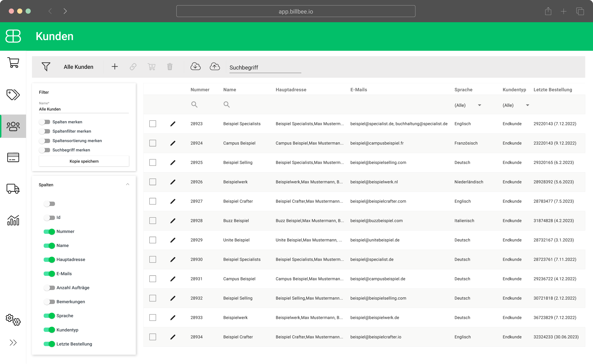Open the products tags sidebar icon
Viewport: 593px width, 364px height.
tap(13, 94)
